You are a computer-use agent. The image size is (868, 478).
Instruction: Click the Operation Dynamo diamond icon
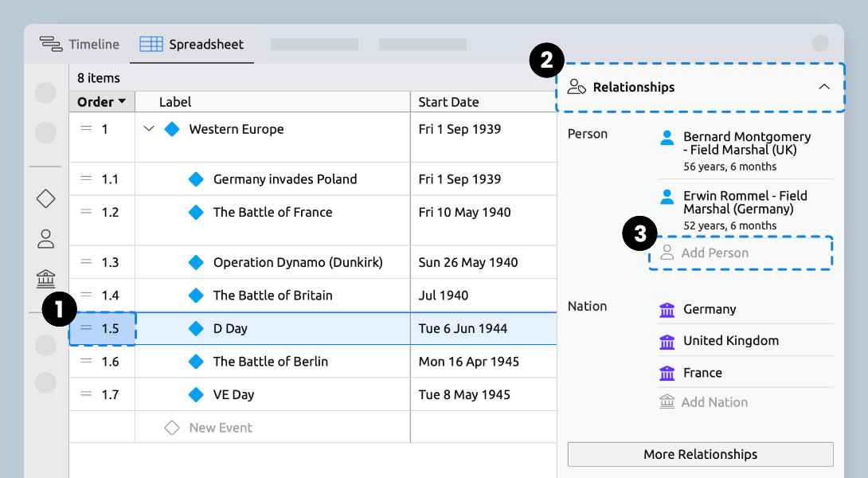196,262
